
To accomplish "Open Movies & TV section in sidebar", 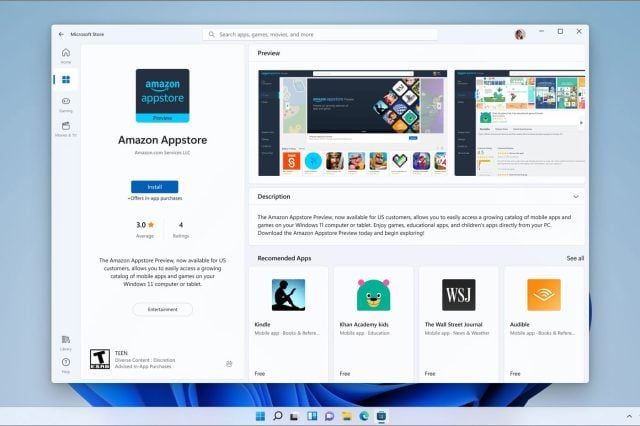I will coord(66,129).
